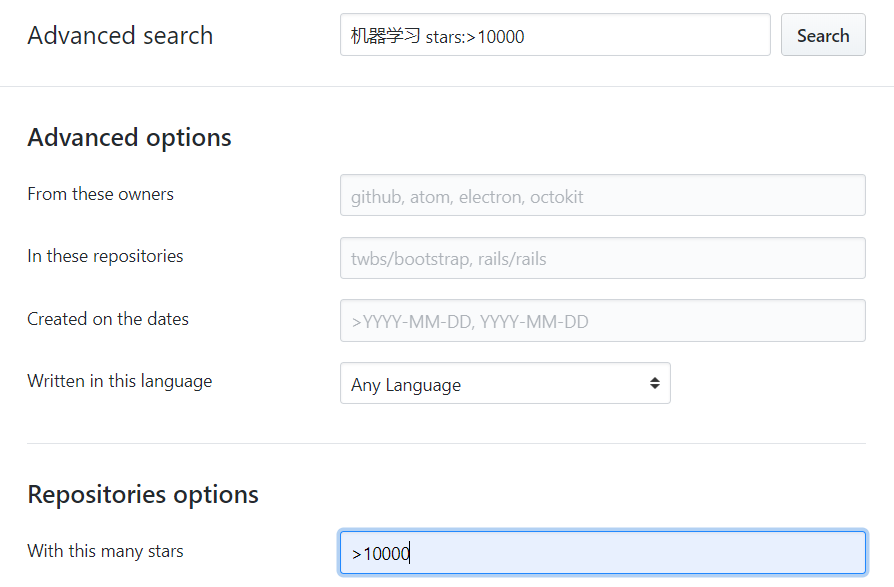Screen dimensions: 894x587
Task: Click the "Advanced search" page title
Action: click(120, 35)
